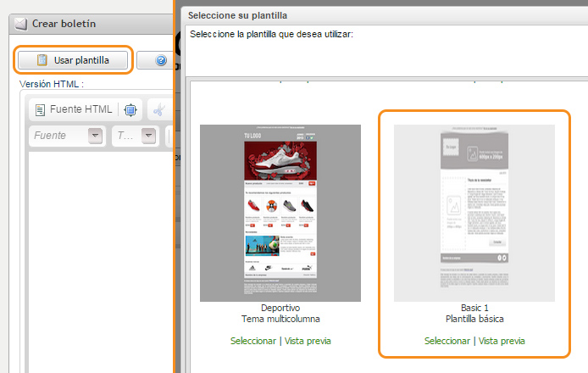Screen dimensions: 588x373
Task: Click the 'Seleccione su plantilla' dialog title
Action: tap(237, 15)
